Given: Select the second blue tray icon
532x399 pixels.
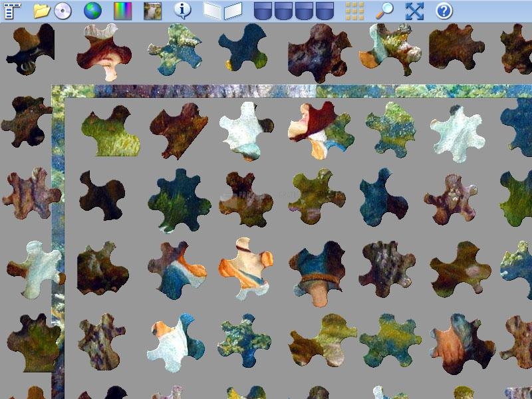Looking at the screenshot, I should point(284,11).
